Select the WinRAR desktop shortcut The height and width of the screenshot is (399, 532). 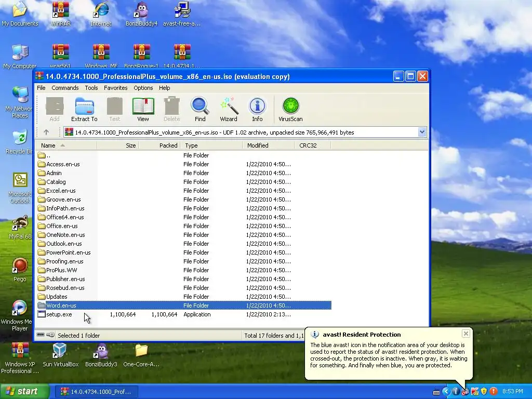tap(60, 14)
